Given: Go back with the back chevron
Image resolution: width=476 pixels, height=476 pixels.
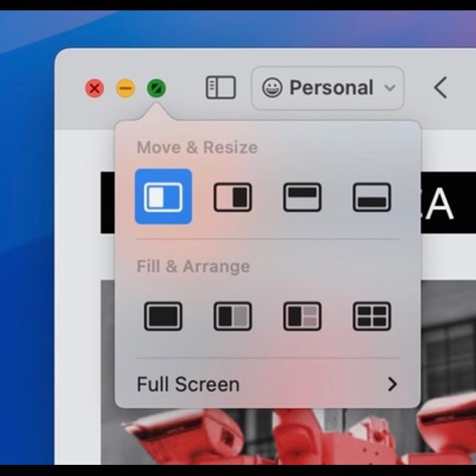Looking at the screenshot, I should click(440, 88).
